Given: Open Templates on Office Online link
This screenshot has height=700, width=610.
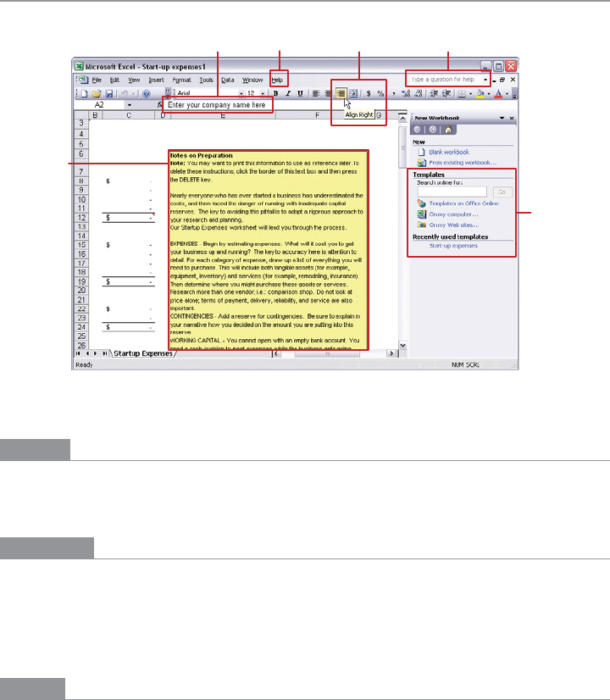Looking at the screenshot, I should click(x=463, y=203).
